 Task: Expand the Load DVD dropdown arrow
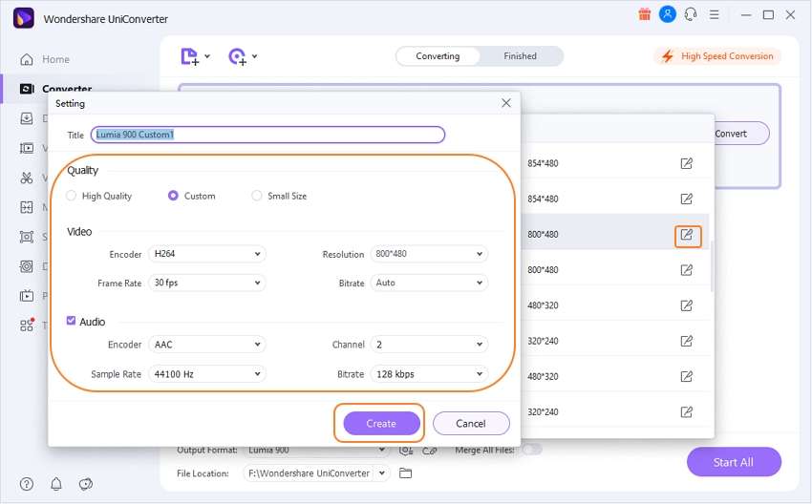tap(255, 56)
